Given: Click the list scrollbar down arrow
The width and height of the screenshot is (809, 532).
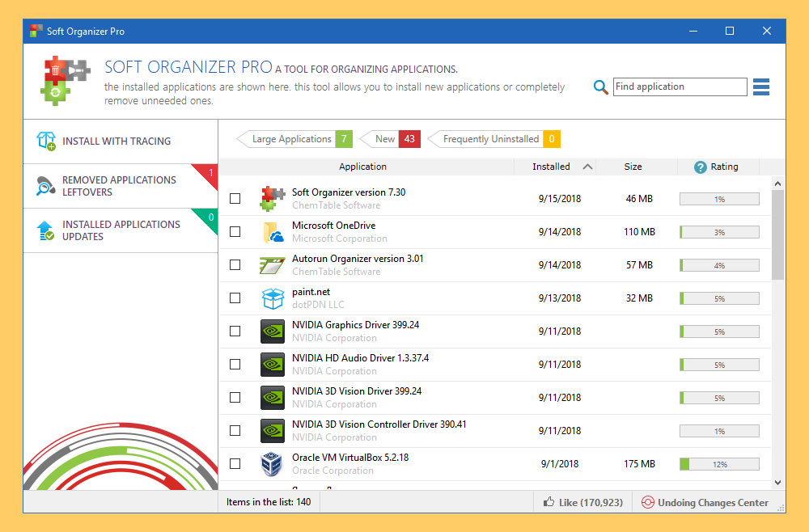Looking at the screenshot, I should click(x=777, y=483).
